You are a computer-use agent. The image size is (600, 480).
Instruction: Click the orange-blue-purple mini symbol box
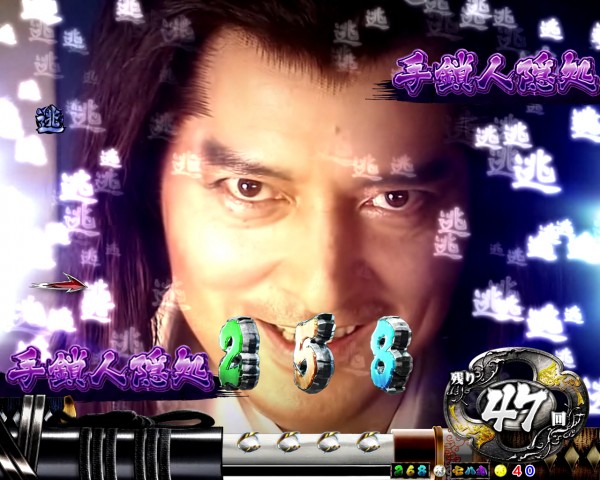[x=470, y=471]
